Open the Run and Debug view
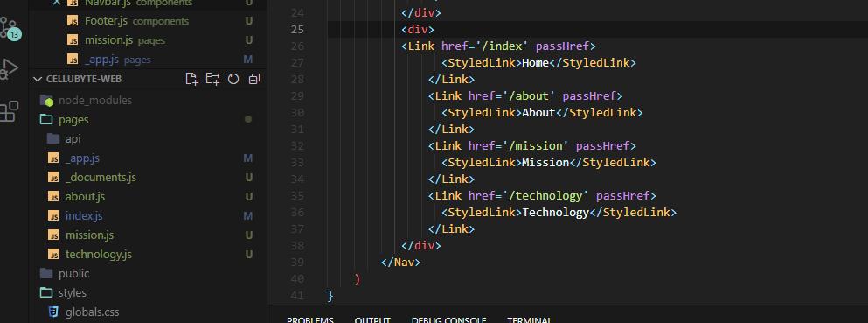Image resolution: width=868 pixels, height=323 pixels. 8,69
